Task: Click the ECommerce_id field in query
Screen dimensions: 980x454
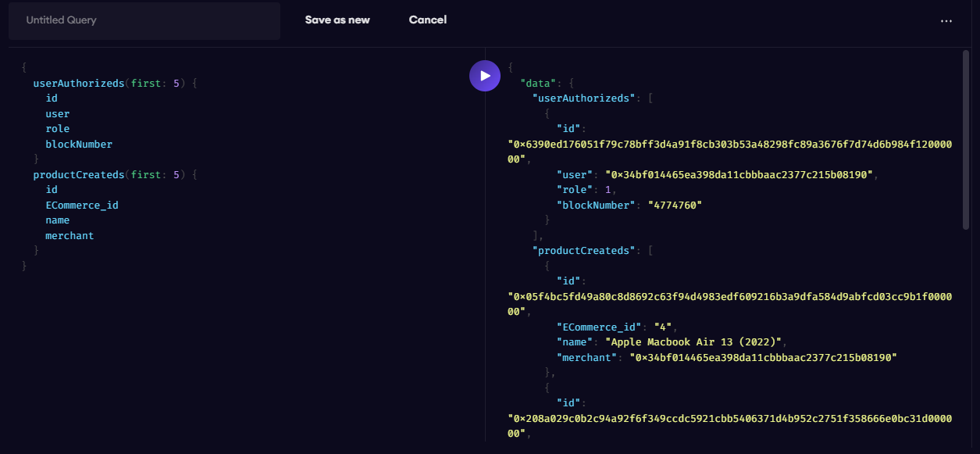Action: pyautogui.click(x=82, y=205)
